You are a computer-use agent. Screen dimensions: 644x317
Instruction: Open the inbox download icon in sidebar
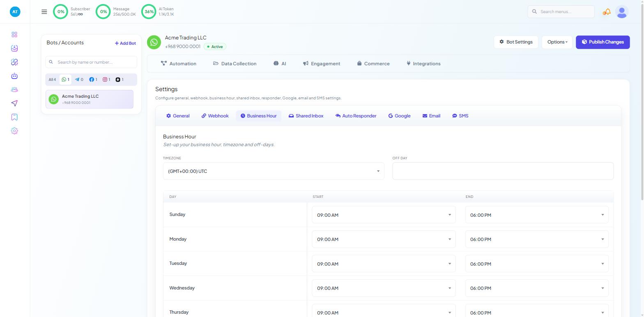(x=14, y=48)
